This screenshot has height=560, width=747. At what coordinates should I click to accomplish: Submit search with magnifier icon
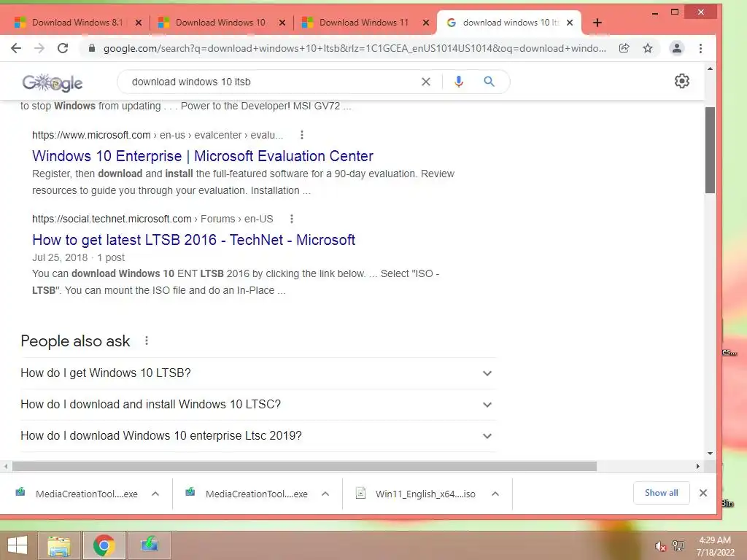click(489, 82)
